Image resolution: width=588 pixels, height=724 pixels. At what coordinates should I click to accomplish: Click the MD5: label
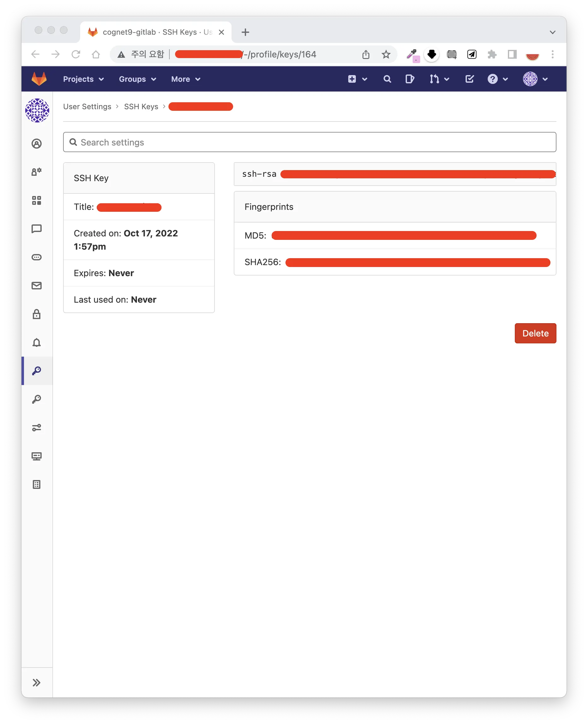255,235
